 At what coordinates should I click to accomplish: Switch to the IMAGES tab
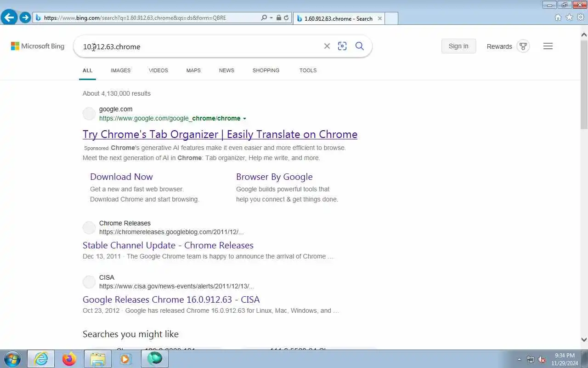120,70
